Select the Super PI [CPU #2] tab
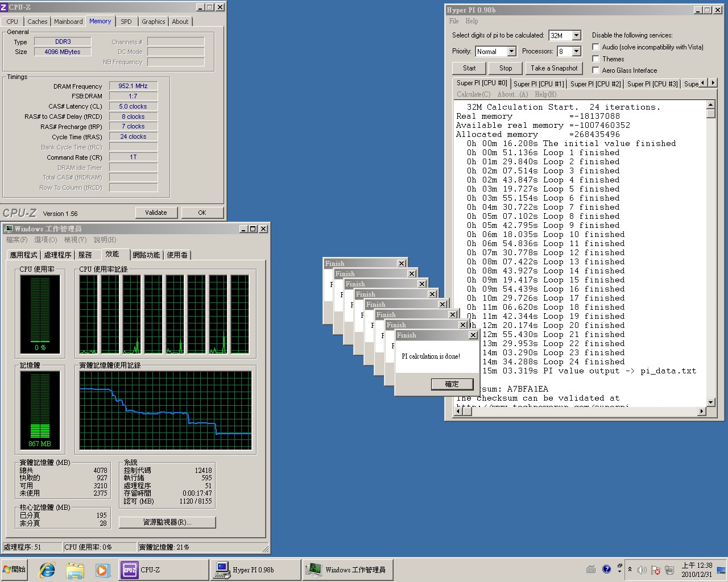 (x=595, y=84)
